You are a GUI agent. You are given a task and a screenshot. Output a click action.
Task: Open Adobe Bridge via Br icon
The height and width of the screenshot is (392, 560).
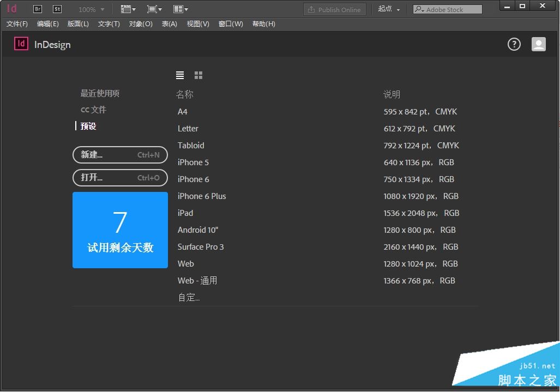[x=38, y=9]
